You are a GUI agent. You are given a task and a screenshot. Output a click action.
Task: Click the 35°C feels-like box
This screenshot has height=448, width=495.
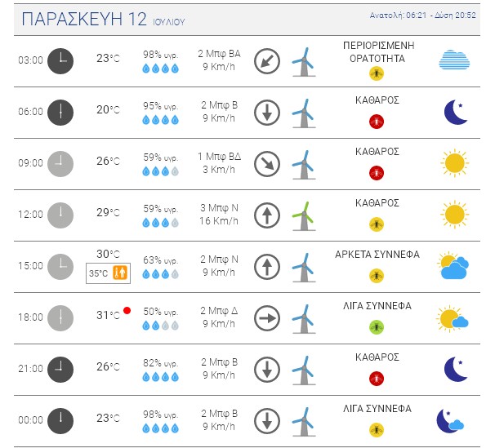click(108, 273)
